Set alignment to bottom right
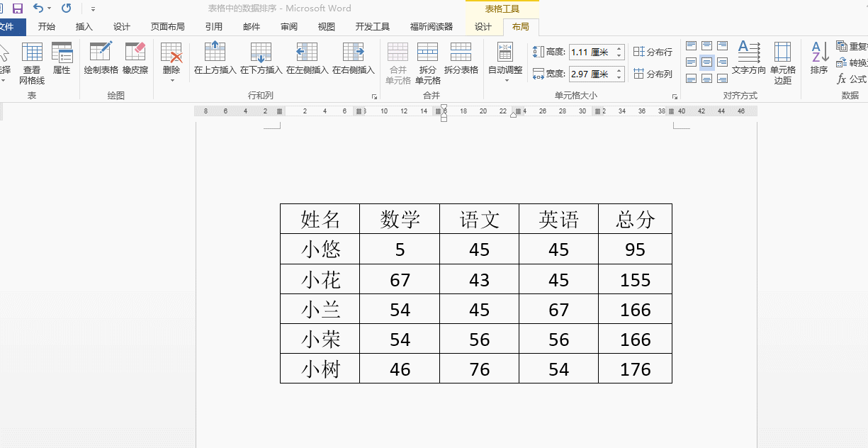868x448 pixels. (722, 79)
